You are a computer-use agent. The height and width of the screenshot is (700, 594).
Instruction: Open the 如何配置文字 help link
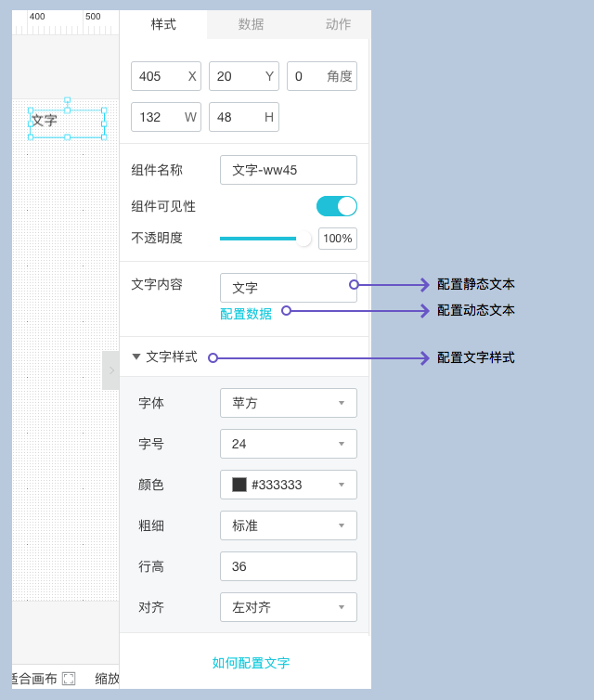(x=251, y=663)
